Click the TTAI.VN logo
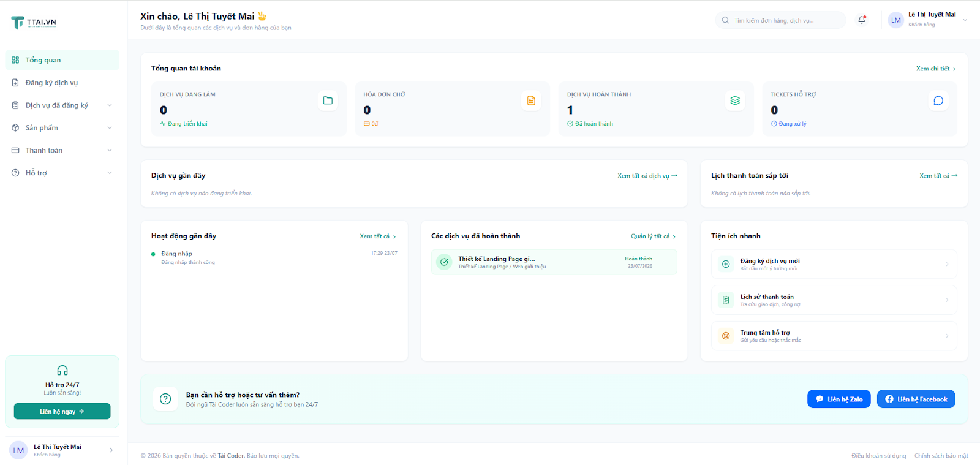Viewport: 980px width, 465px height. [x=34, y=23]
